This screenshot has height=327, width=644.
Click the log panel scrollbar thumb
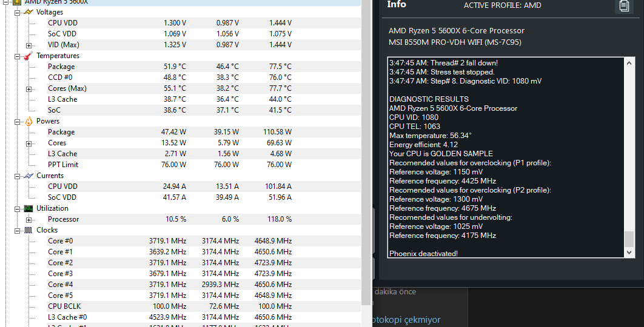coord(629,239)
